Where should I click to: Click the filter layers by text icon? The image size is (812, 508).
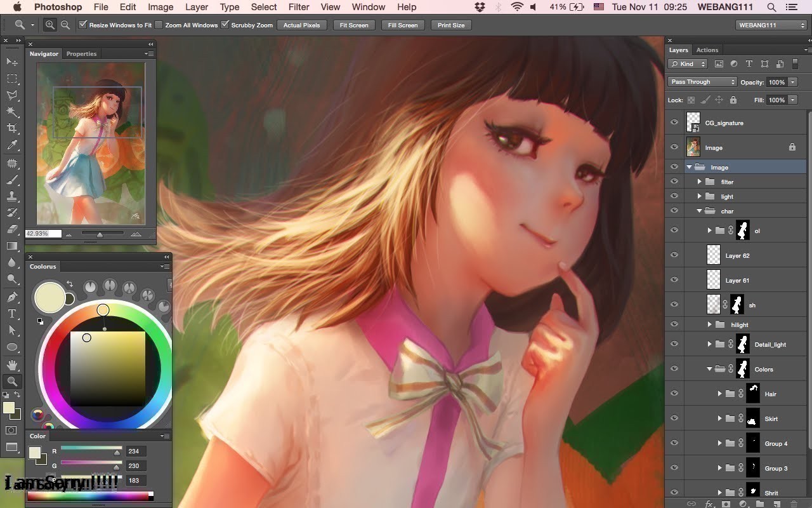click(749, 63)
